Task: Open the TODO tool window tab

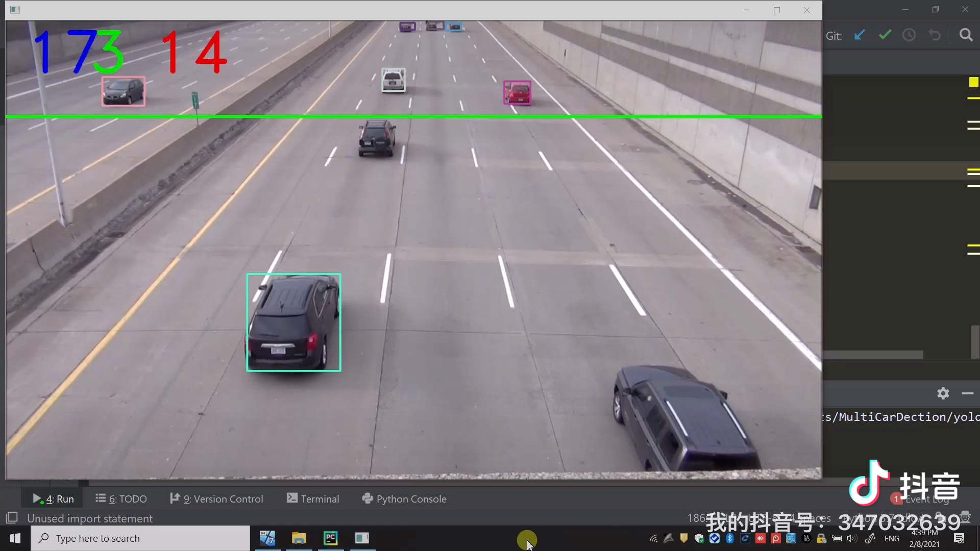Action: pyautogui.click(x=121, y=499)
